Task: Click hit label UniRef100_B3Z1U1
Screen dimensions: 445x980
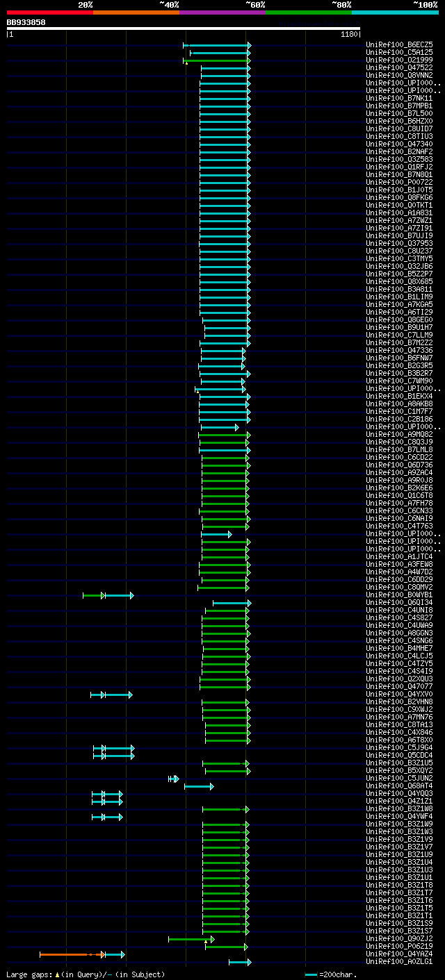Action: tap(399, 877)
